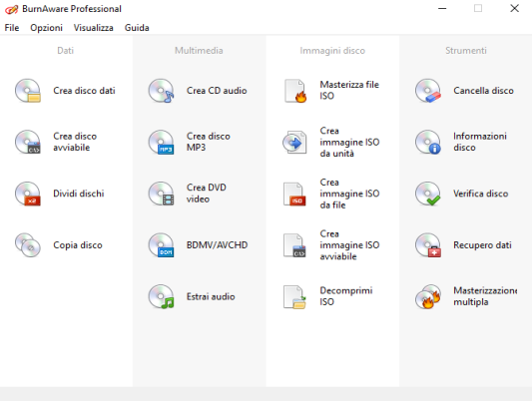Launch Dividi dischi via its label
Image resolution: width=532 pixels, height=401 pixels.
click(x=79, y=194)
